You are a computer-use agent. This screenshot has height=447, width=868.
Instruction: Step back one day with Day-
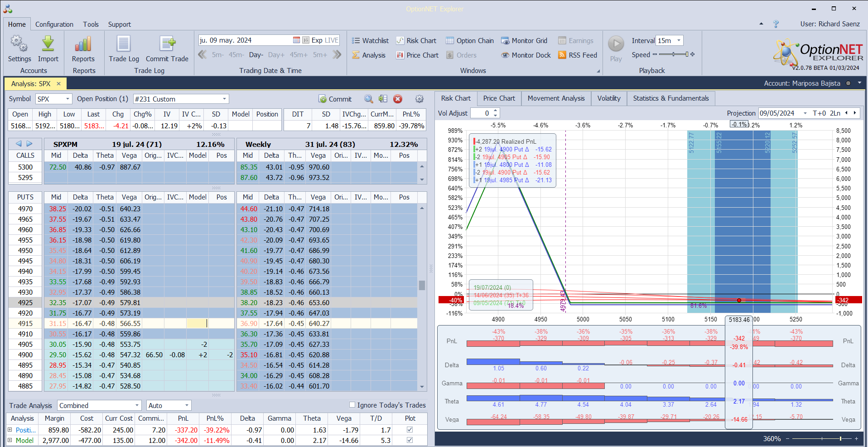point(256,55)
